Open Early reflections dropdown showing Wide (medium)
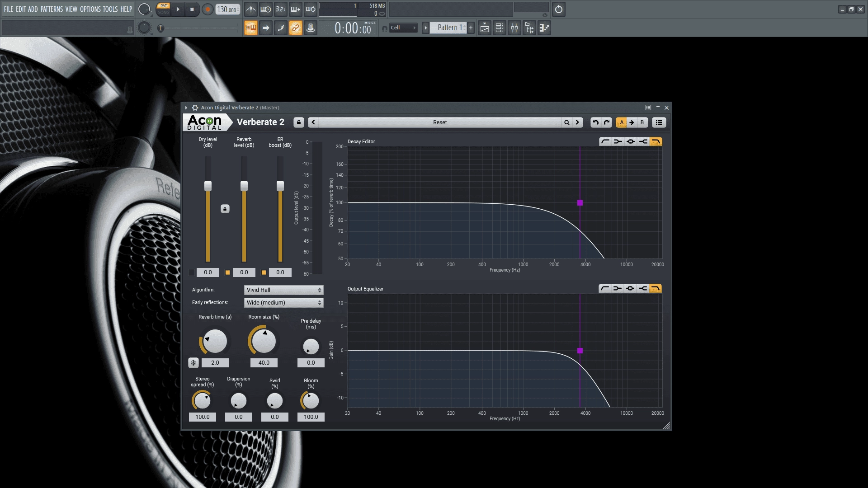 (x=284, y=303)
